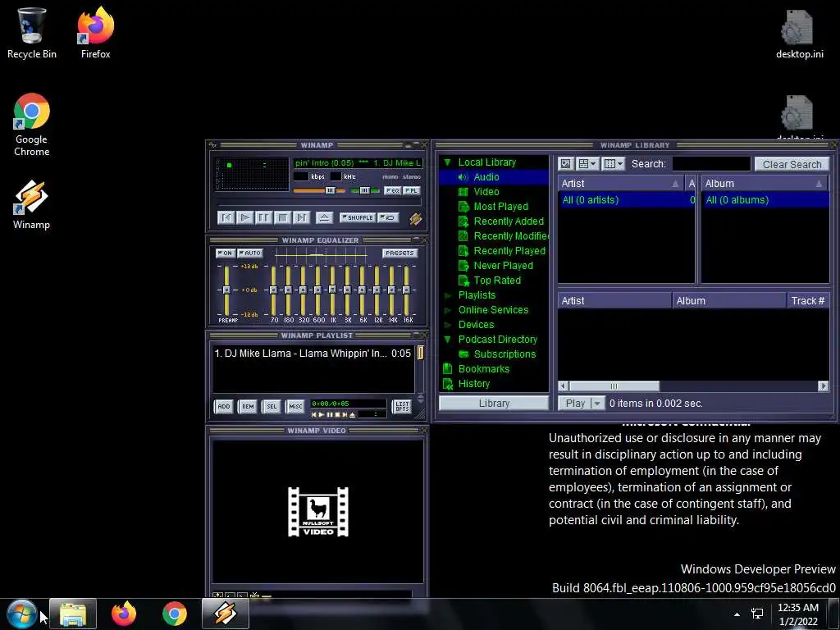
Task: Click the song position seek bar
Action: pyautogui.click(x=319, y=203)
